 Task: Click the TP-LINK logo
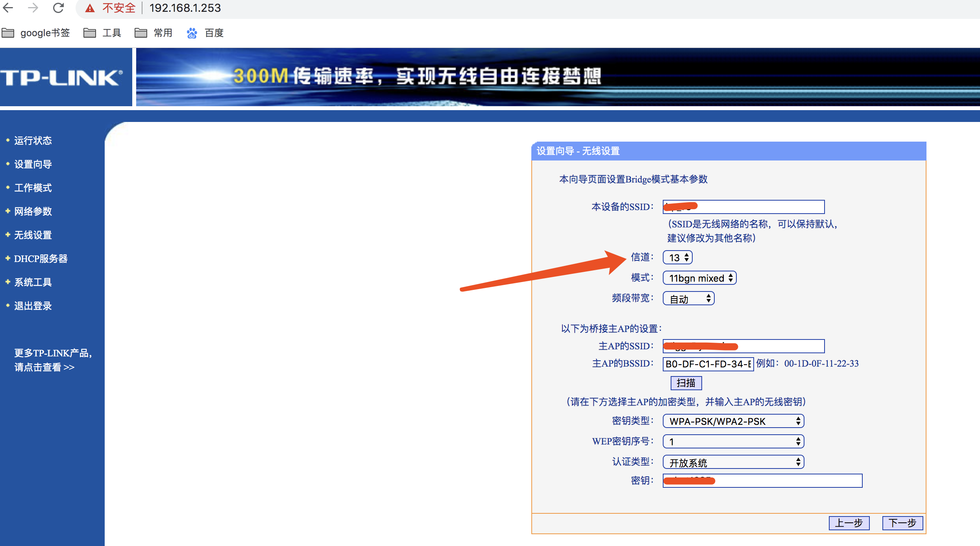pyautogui.click(x=62, y=77)
